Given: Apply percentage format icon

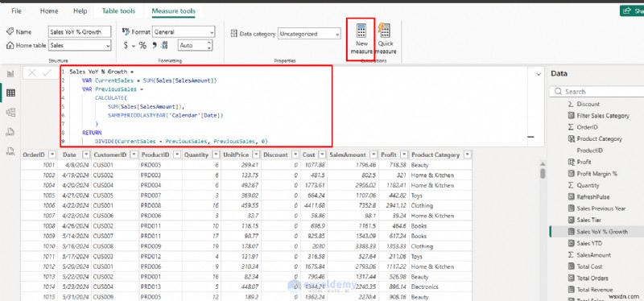Looking at the screenshot, I should point(142,46).
